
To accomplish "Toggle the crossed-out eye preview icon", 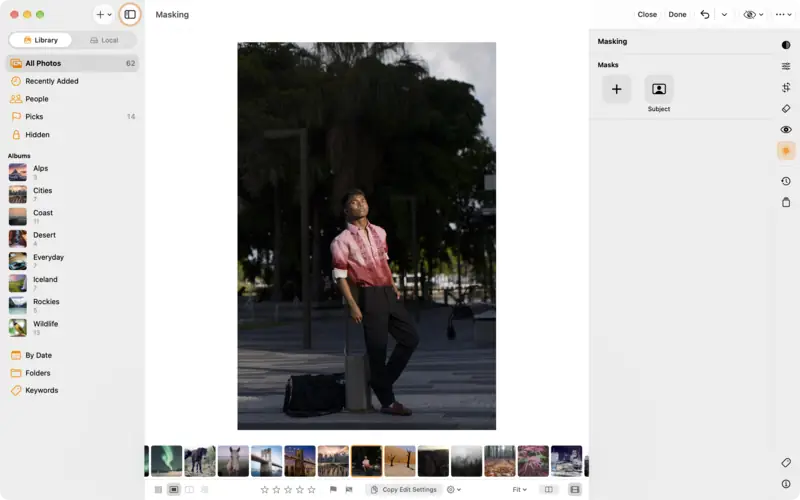I will tap(749, 14).
